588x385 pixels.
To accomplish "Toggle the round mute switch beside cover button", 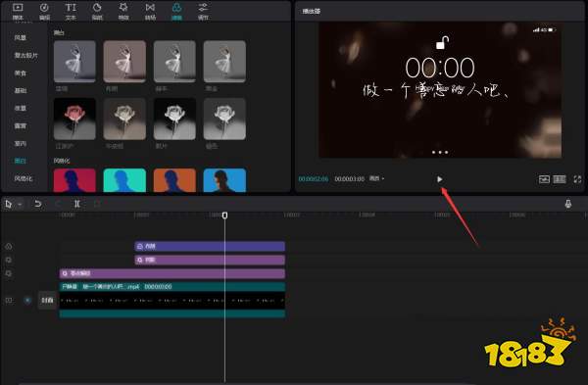I will [27, 301].
